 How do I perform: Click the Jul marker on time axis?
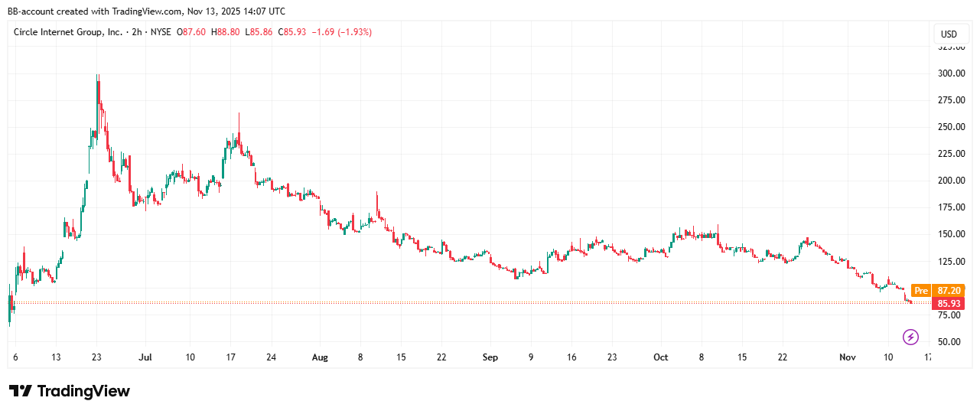[146, 357]
